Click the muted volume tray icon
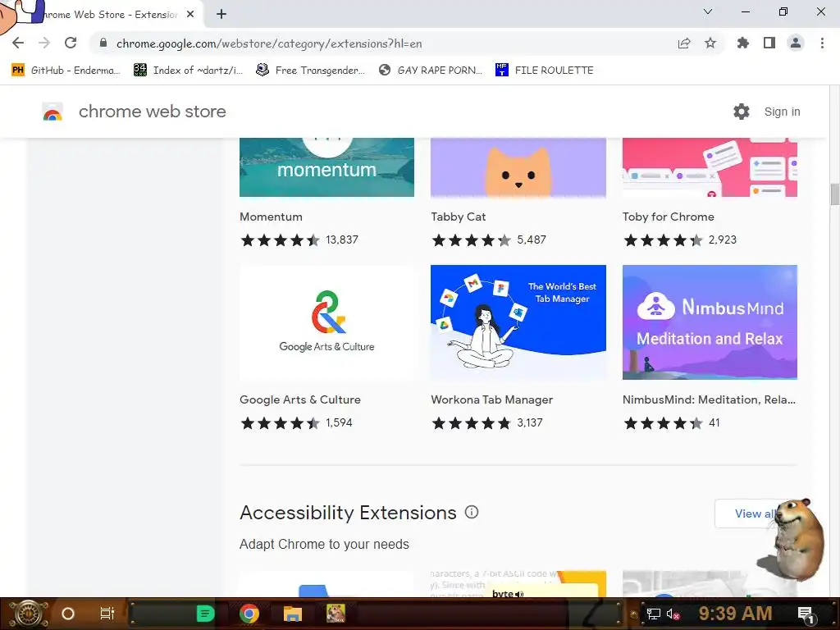 point(673,614)
